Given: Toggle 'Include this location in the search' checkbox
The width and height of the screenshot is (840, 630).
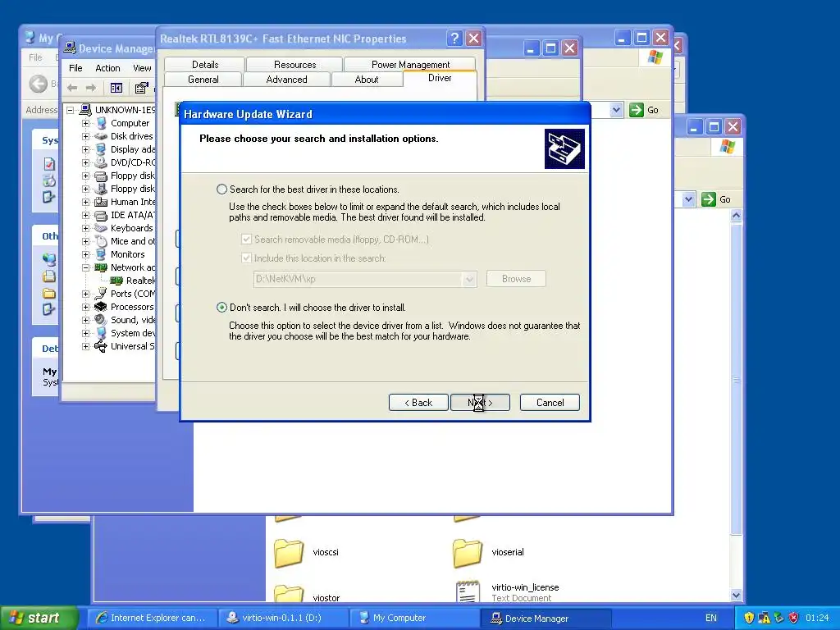Looking at the screenshot, I should [x=246, y=258].
